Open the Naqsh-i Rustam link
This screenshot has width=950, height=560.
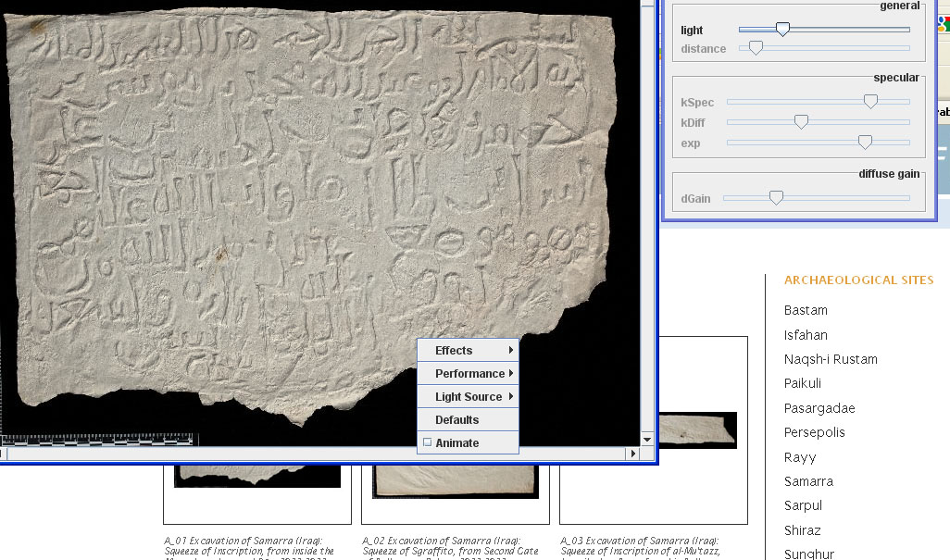[831, 359]
